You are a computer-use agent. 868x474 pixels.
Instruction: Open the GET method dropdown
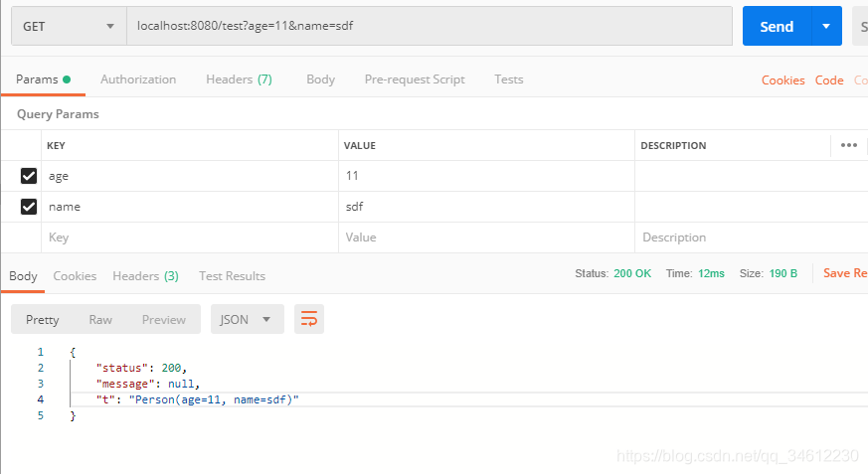click(x=69, y=26)
